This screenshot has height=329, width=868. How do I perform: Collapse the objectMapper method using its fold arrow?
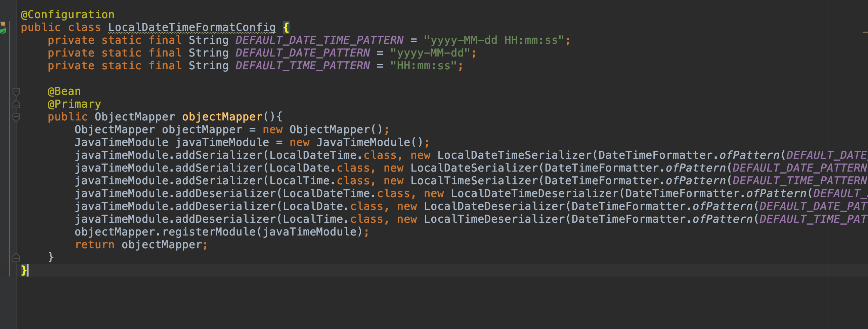(16, 117)
